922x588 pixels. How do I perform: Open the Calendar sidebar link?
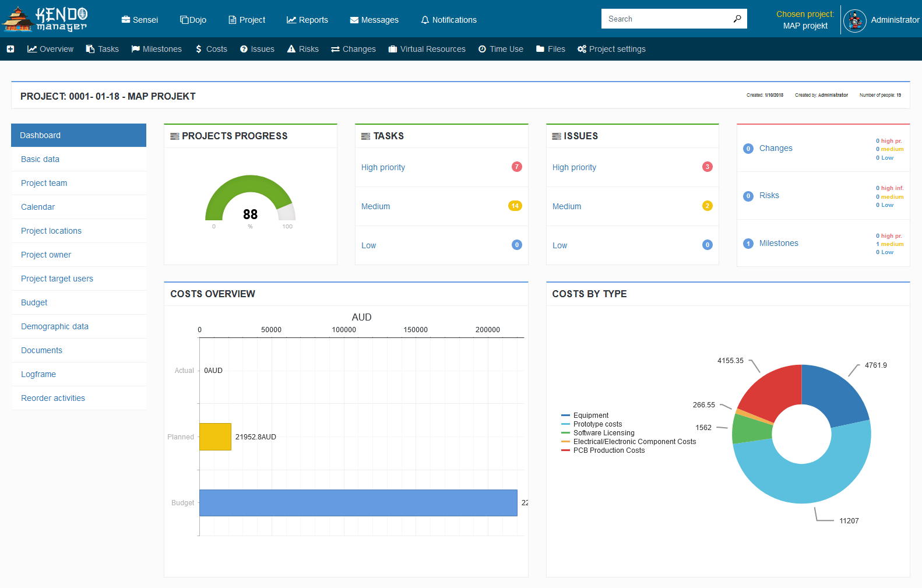click(x=79, y=207)
